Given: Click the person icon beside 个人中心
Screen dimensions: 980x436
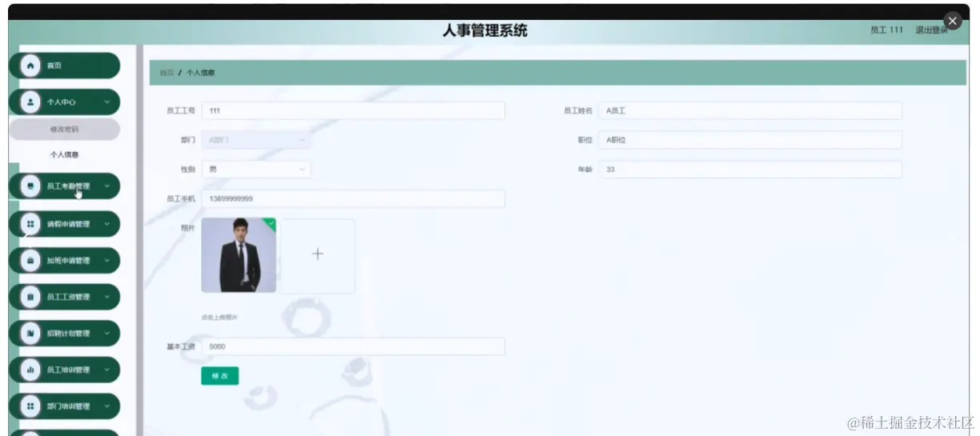Looking at the screenshot, I should (30, 102).
